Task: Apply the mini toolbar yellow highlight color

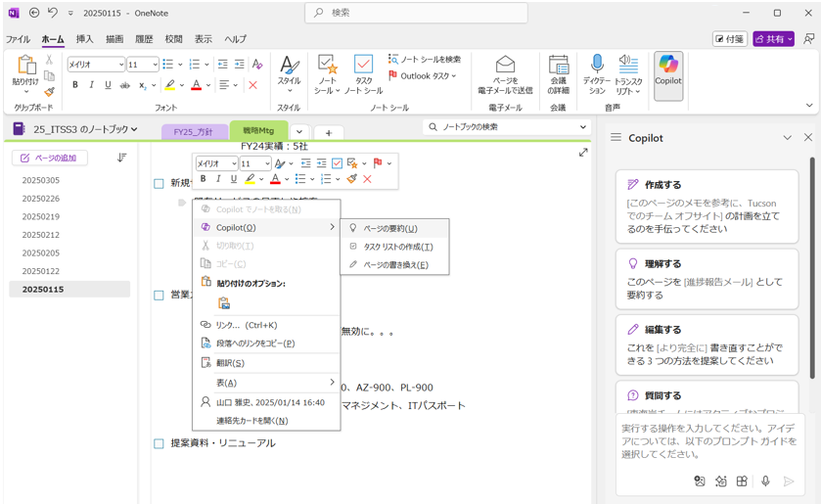Action: pyautogui.click(x=250, y=179)
